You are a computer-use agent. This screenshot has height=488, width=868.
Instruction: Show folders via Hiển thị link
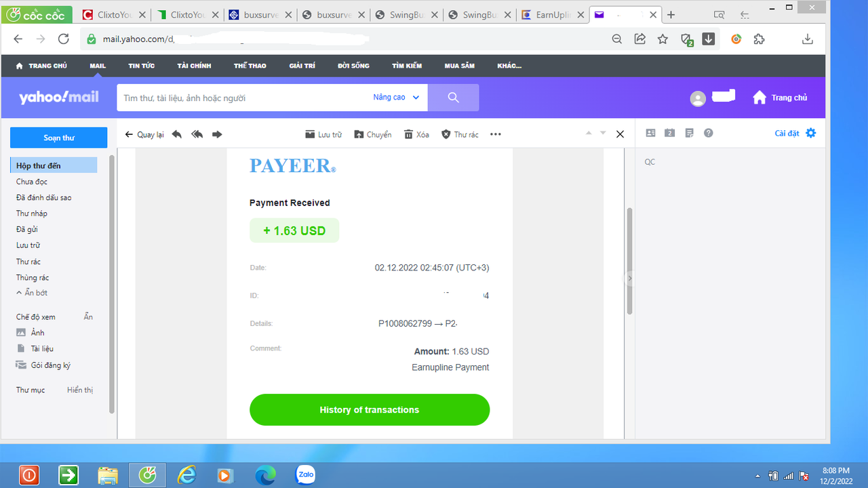[80, 390]
